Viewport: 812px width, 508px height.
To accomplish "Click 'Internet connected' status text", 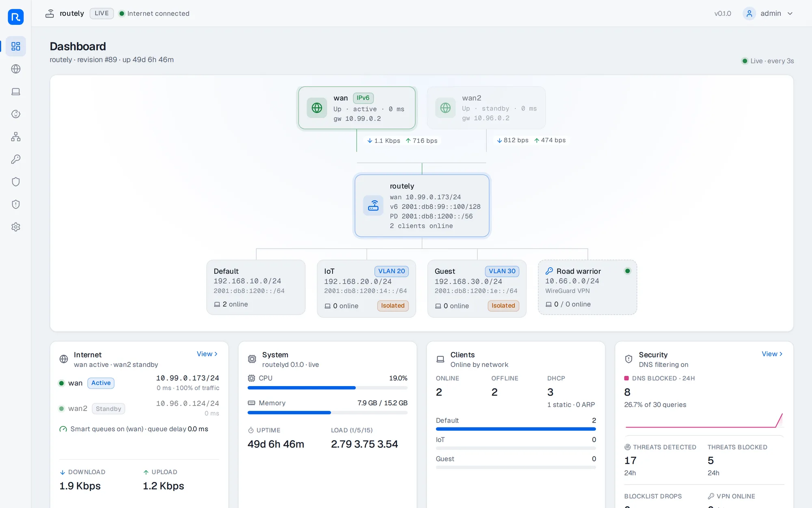I will (158, 13).
